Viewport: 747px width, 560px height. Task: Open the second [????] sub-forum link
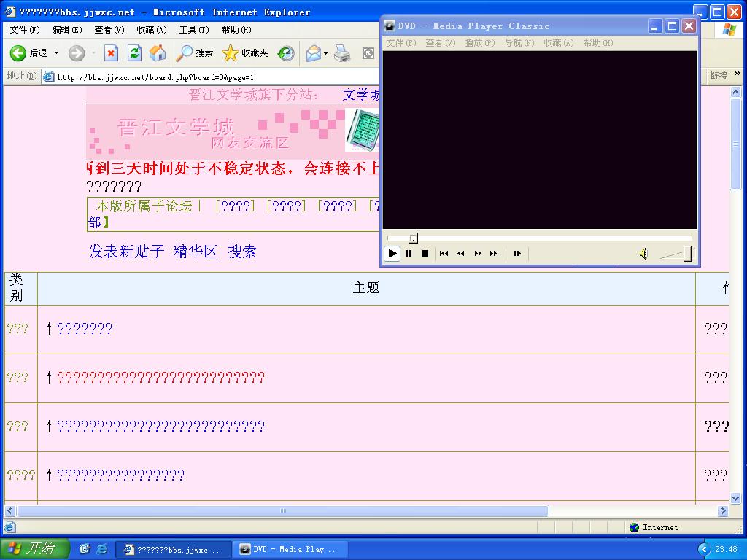[286, 206]
